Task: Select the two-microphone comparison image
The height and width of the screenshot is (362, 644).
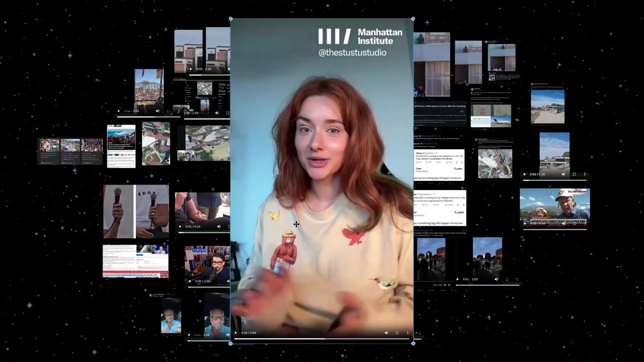Action: click(136, 211)
